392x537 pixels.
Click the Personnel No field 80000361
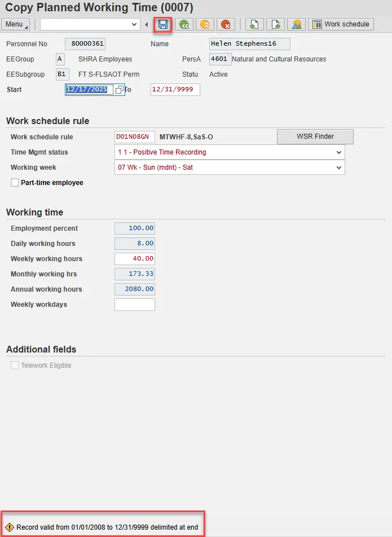(85, 44)
